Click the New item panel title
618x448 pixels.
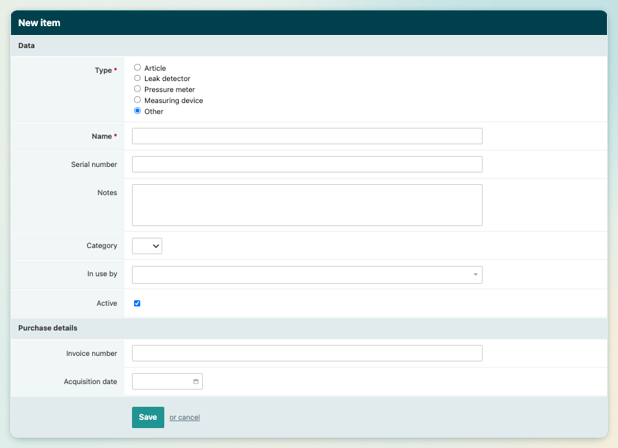point(39,22)
